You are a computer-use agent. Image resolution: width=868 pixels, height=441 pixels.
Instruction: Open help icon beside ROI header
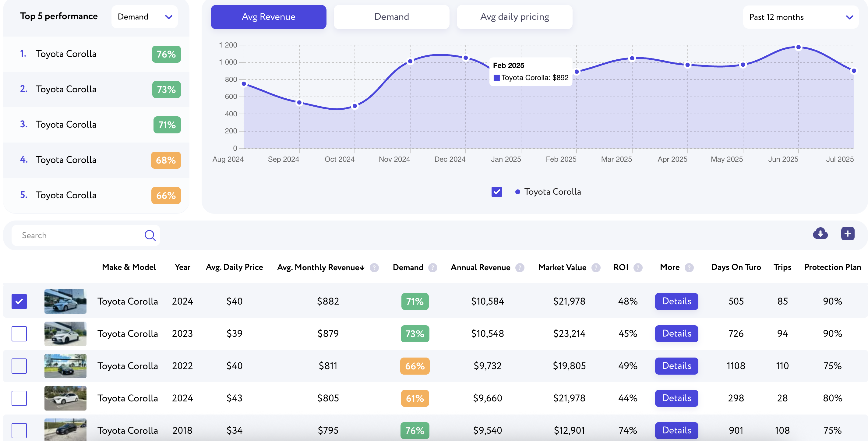tap(637, 267)
